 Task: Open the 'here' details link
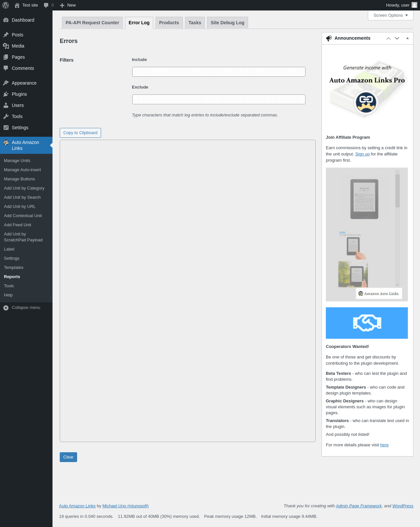point(384,445)
